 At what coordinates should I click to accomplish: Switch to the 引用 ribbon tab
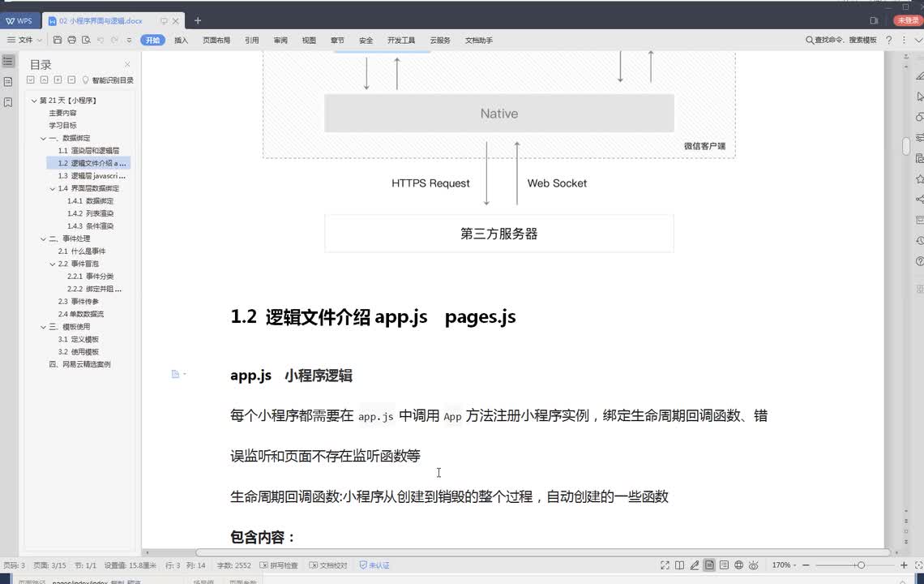(251, 40)
